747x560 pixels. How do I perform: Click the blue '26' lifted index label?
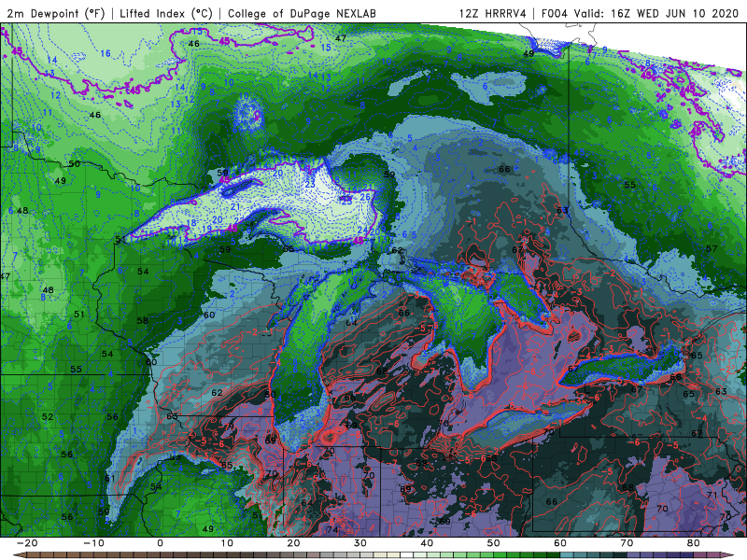pos(365,197)
